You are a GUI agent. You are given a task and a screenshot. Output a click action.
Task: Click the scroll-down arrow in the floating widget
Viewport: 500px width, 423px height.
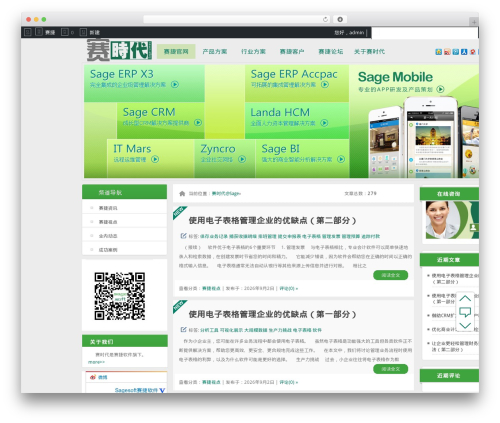(x=465, y=325)
